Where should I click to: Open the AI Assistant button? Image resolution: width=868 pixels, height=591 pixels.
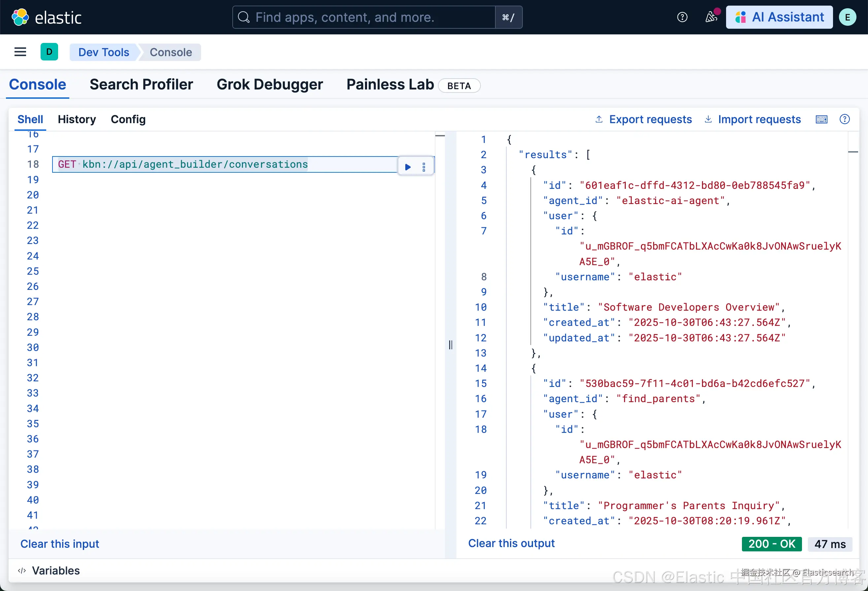(x=779, y=17)
